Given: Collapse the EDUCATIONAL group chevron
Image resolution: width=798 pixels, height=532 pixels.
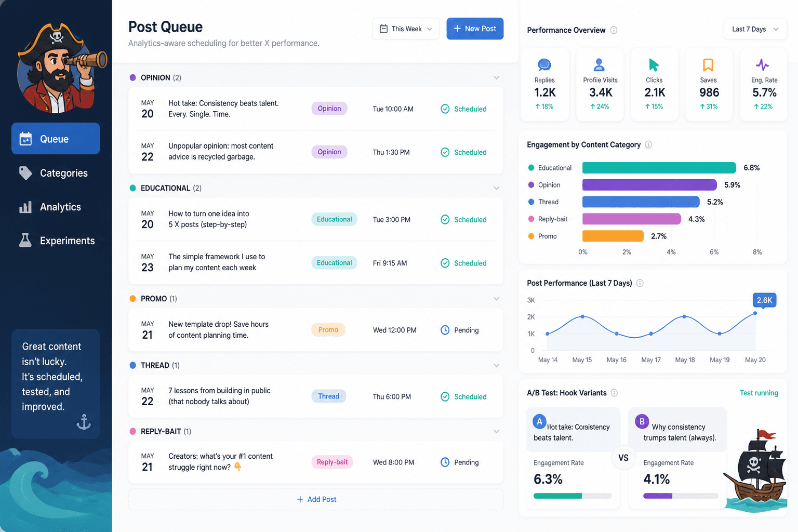Looking at the screenshot, I should click(x=496, y=188).
